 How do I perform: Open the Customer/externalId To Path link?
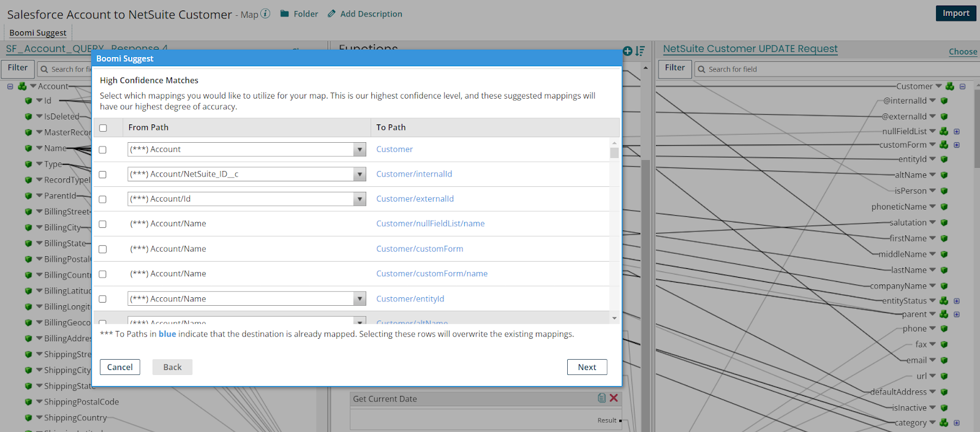pos(415,199)
